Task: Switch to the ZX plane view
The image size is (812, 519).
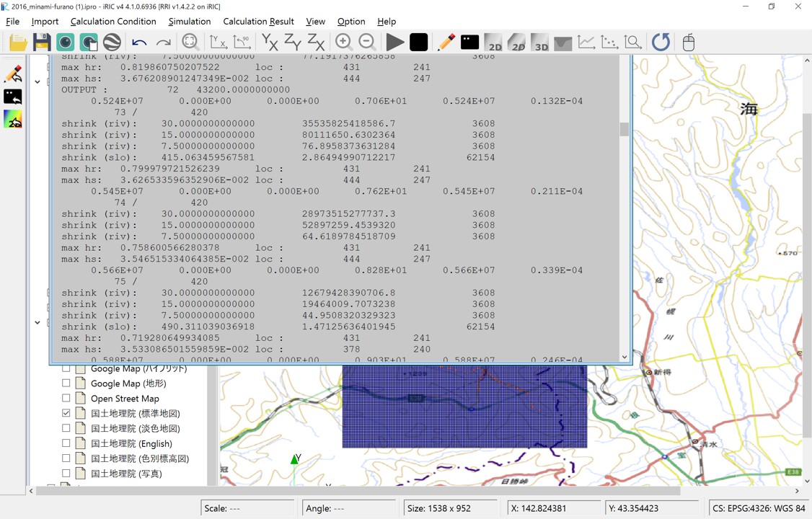Action: pos(316,42)
